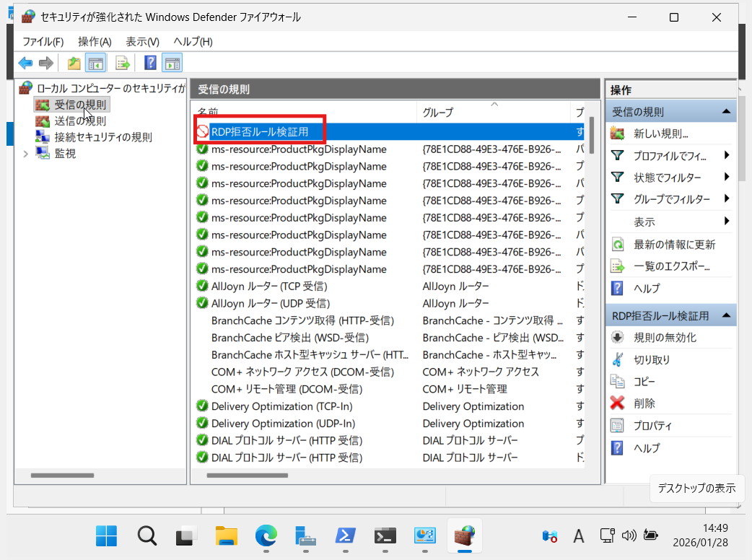Open taskbar Search icon

147,535
